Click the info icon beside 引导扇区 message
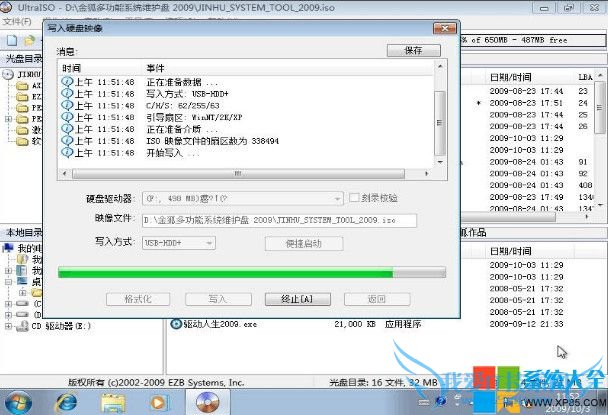The image size is (609, 415). (67, 117)
